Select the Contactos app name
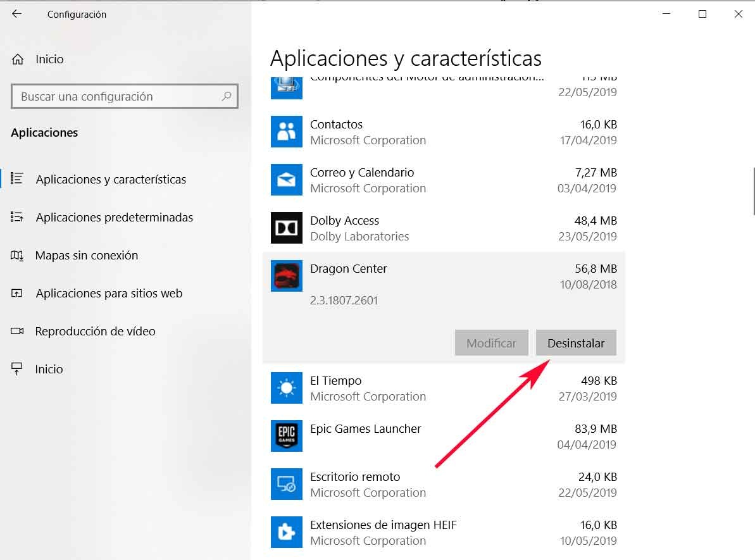The height and width of the screenshot is (560, 755). [336, 124]
